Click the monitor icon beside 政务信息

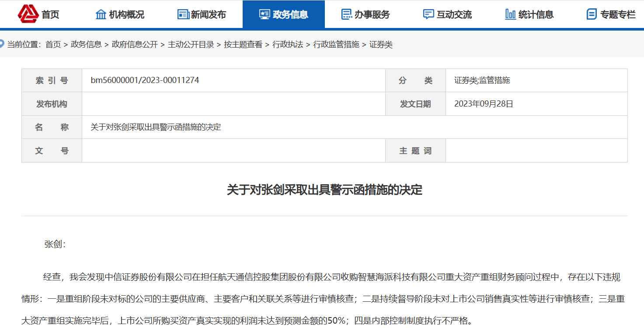tap(265, 14)
